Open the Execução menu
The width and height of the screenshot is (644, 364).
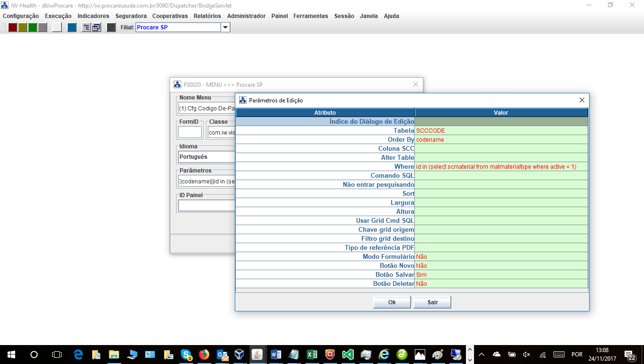click(58, 16)
